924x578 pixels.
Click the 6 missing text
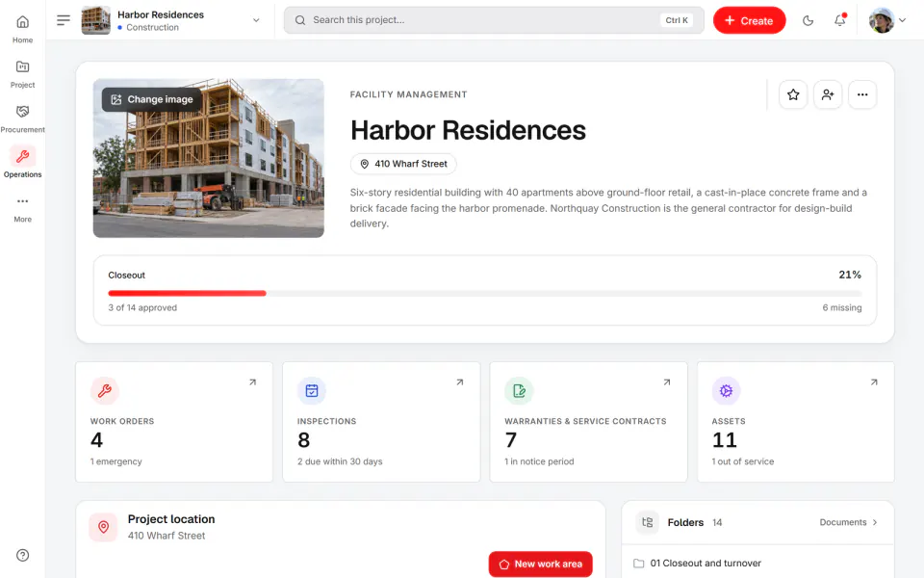pos(842,308)
